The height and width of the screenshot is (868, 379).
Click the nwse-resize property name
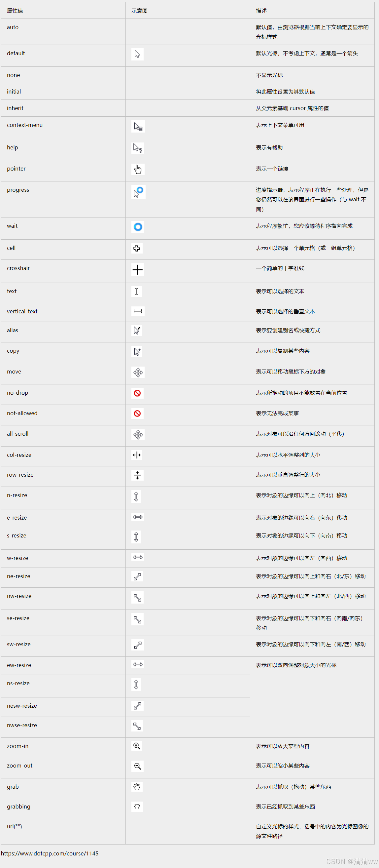[x=22, y=725]
